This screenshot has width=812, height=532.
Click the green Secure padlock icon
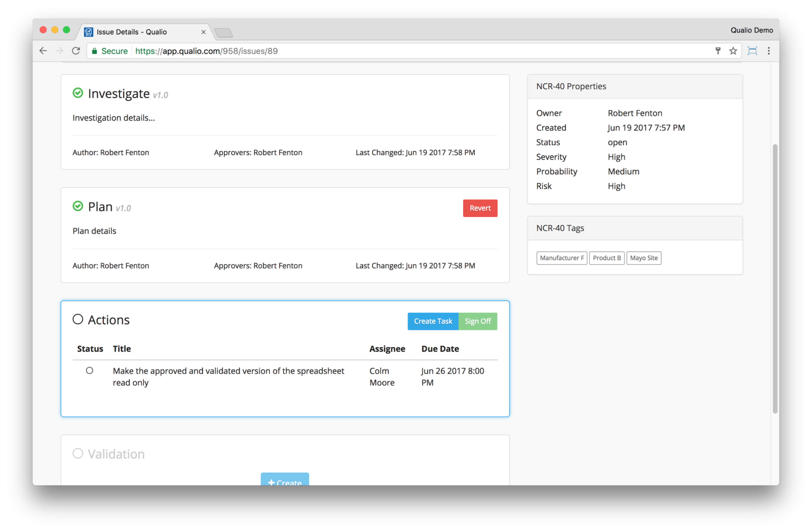coord(95,51)
